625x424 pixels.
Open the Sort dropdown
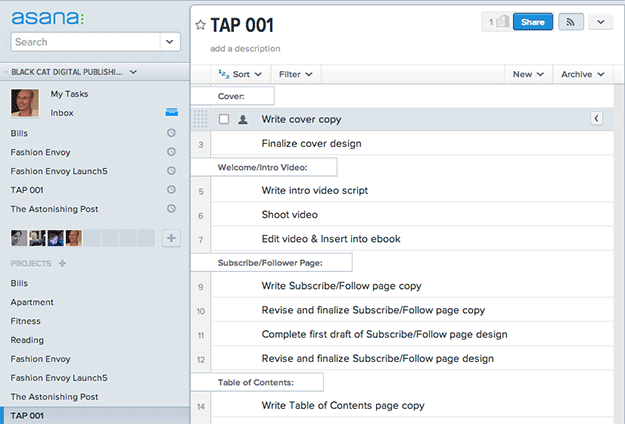coord(240,74)
